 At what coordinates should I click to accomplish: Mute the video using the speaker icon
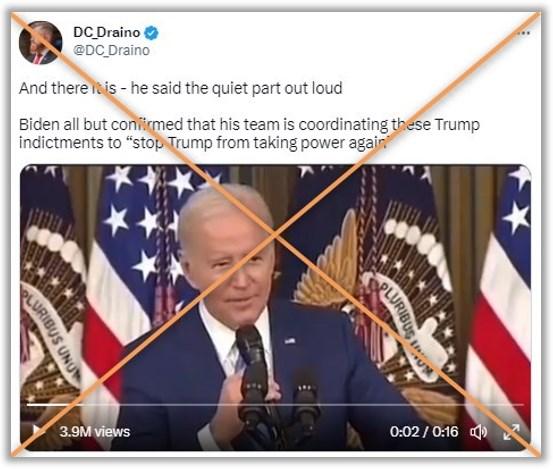[x=479, y=432]
